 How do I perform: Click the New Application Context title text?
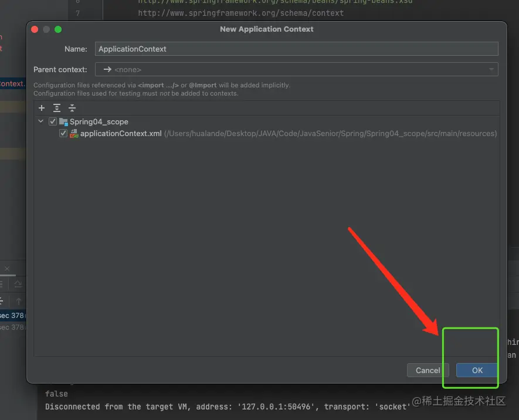pyautogui.click(x=267, y=29)
